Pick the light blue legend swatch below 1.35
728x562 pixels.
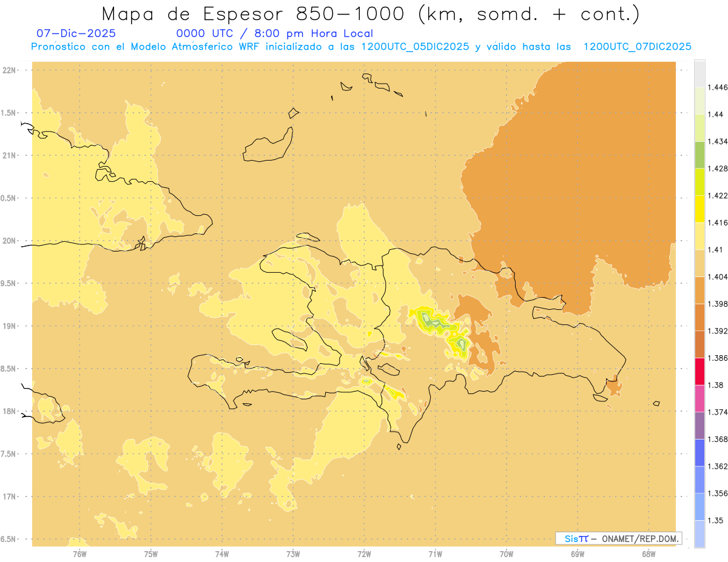(699, 534)
